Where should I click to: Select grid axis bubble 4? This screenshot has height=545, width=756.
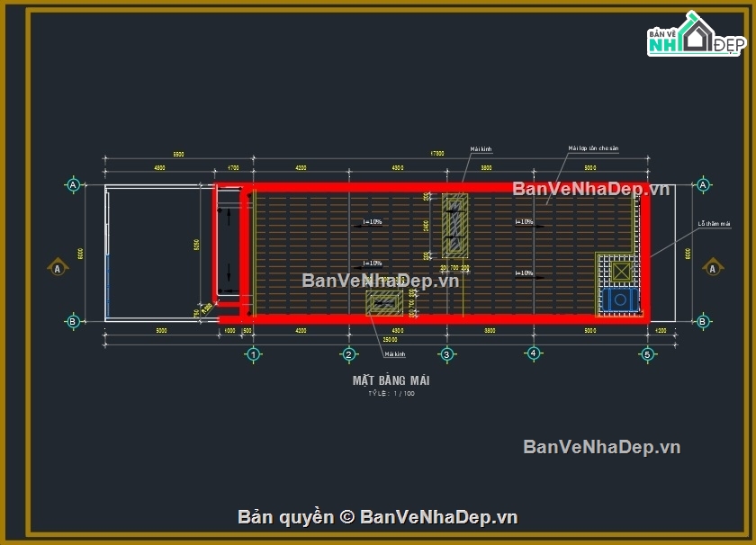click(533, 353)
